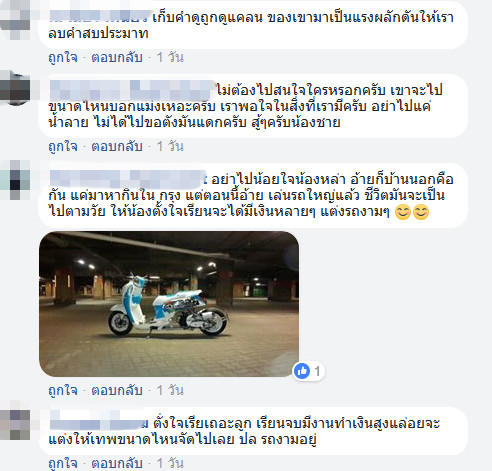Screen dimensions: 492x471
Task: Open the scooter photo attachment
Action: click(169, 304)
